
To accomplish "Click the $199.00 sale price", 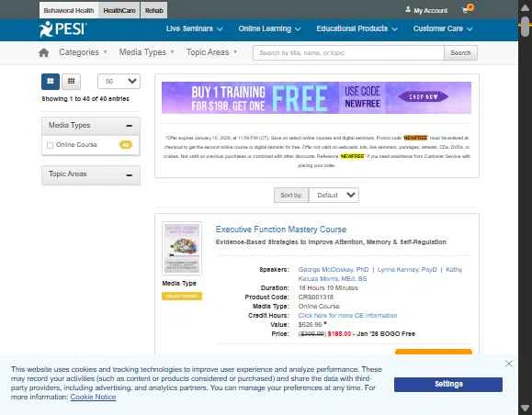I will pos(339,334).
